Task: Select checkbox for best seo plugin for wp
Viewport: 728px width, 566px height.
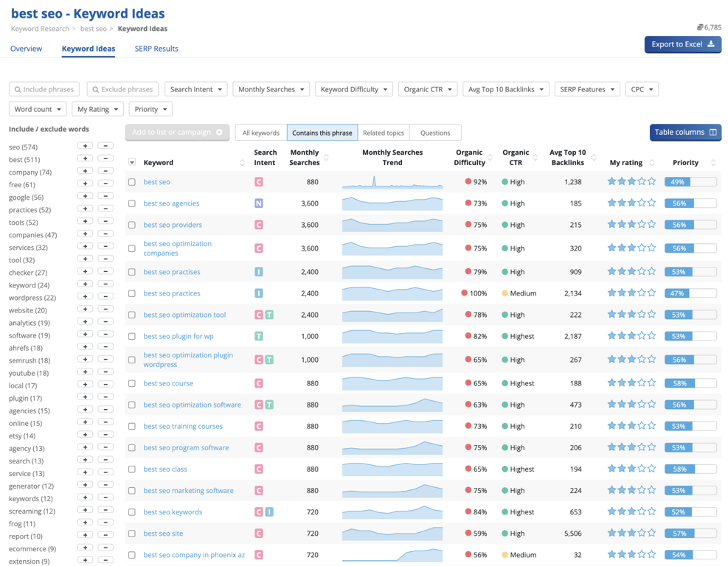Action: point(132,336)
